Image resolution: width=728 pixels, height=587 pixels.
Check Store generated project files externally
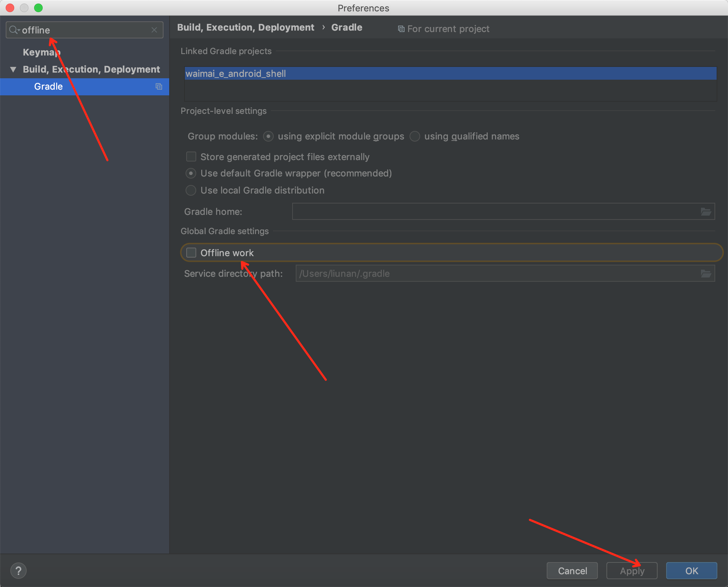click(x=191, y=157)
